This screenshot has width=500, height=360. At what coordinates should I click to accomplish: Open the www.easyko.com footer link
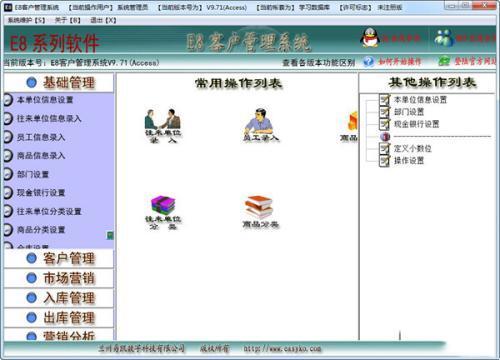pos(283,349)
